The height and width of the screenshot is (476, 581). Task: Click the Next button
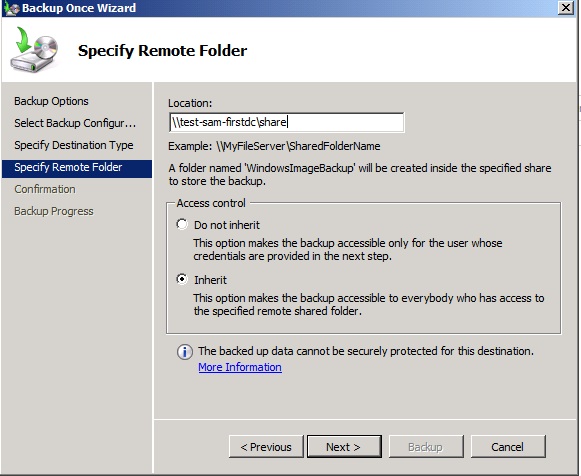coord(344,446)
